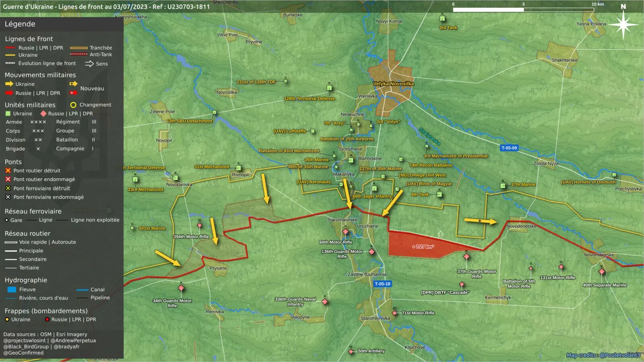Image resolution: width=644 pixels, height=362 pixels.
Task: Click the Shakhtarske village label
Action: click(x=564, y=60)
